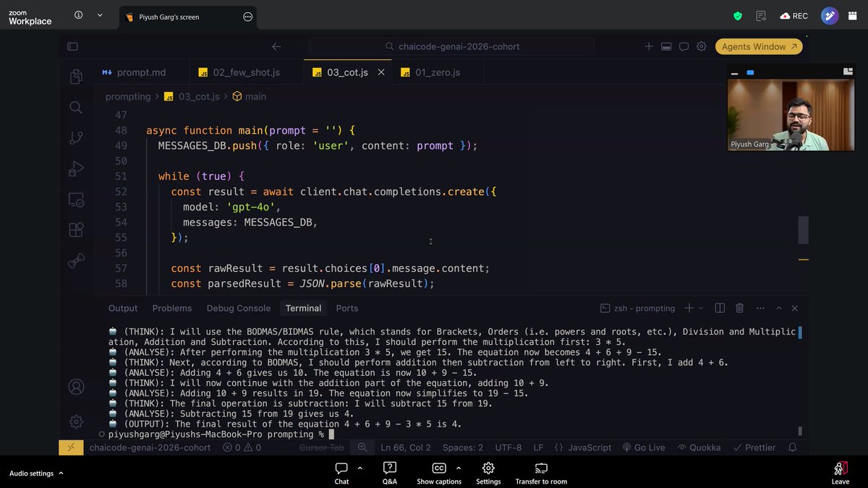Open the Accounts menu in the activity bar
The height and width of the screenshot is (488, 868).
click(76, 387)
